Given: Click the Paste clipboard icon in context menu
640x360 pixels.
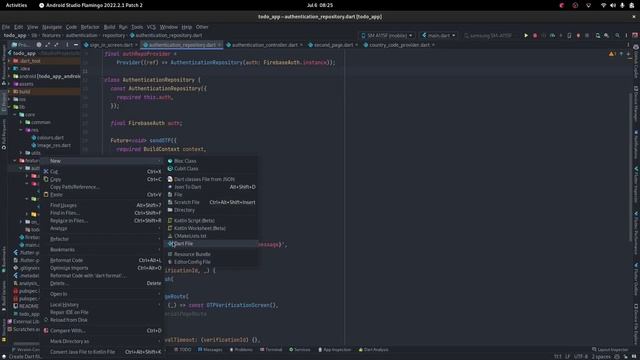Looking at the screenshot, I should click(46, 195).
